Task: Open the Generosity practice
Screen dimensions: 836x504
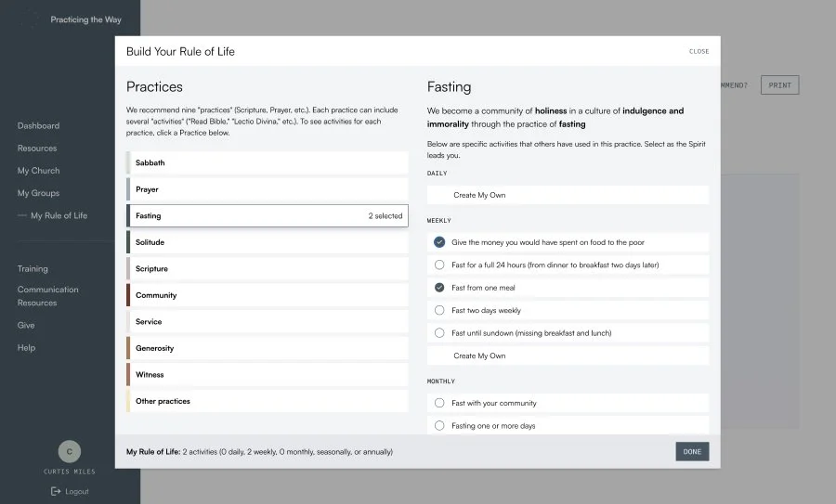Action: (x=268, y=348)
